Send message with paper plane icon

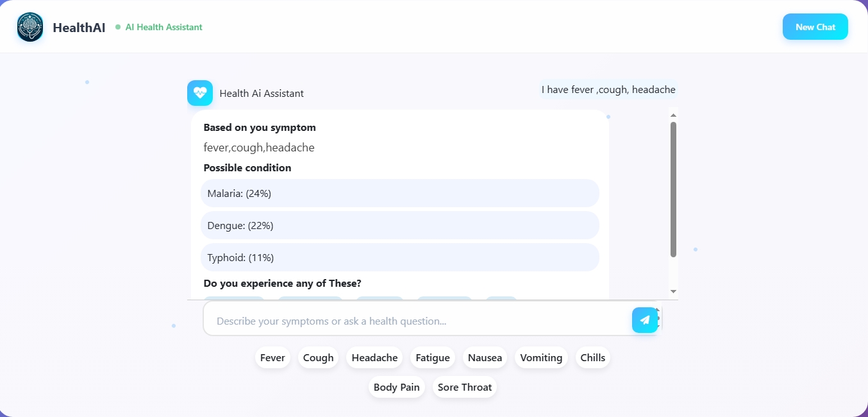click(x=644, y=320)
